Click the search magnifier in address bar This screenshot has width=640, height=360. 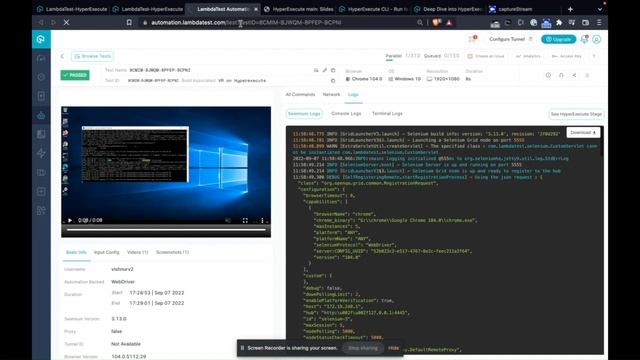point(420,22)
